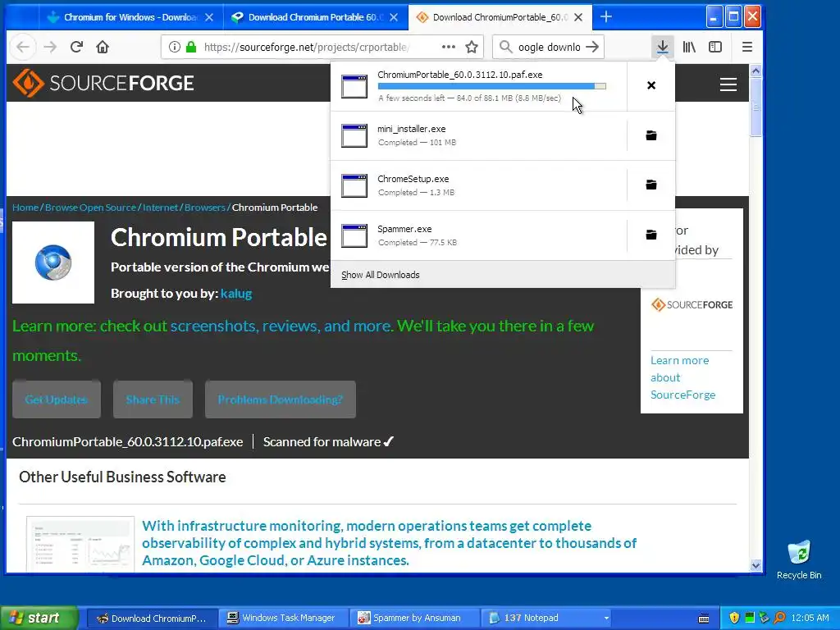The height and width of the screenshot is (630, 840).
Task: Click ChromiumPortable download progress bar
Action: [x=492, y=86]
